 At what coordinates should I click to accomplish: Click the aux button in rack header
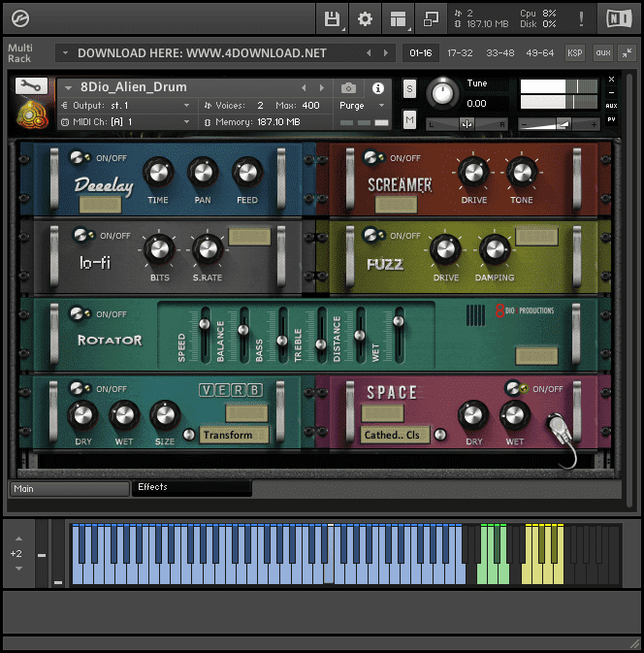602,53
